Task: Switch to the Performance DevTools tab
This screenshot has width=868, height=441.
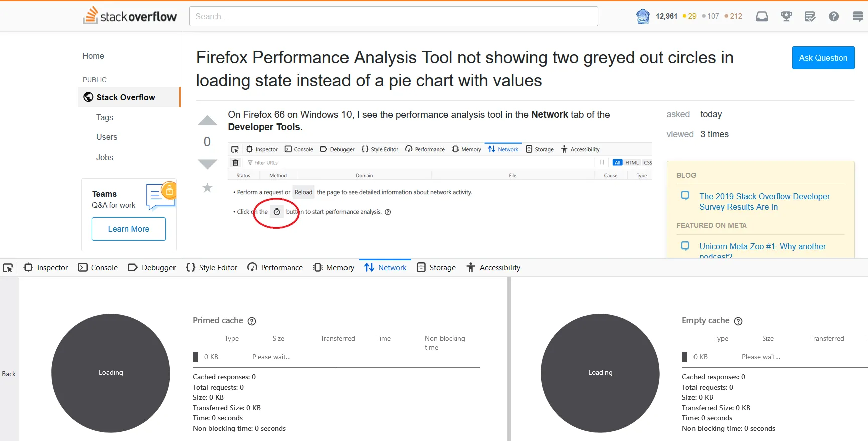Action: pos(275,268)
